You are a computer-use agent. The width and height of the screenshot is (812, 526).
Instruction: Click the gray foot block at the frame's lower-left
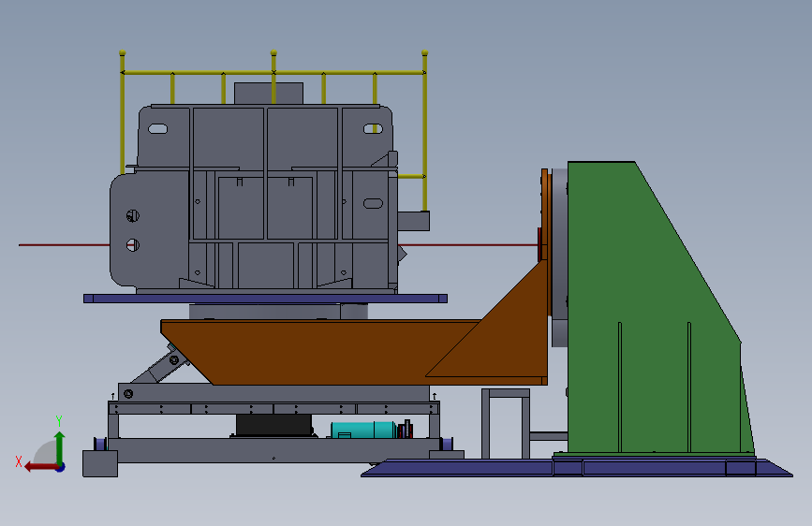(x=100, y=463)
